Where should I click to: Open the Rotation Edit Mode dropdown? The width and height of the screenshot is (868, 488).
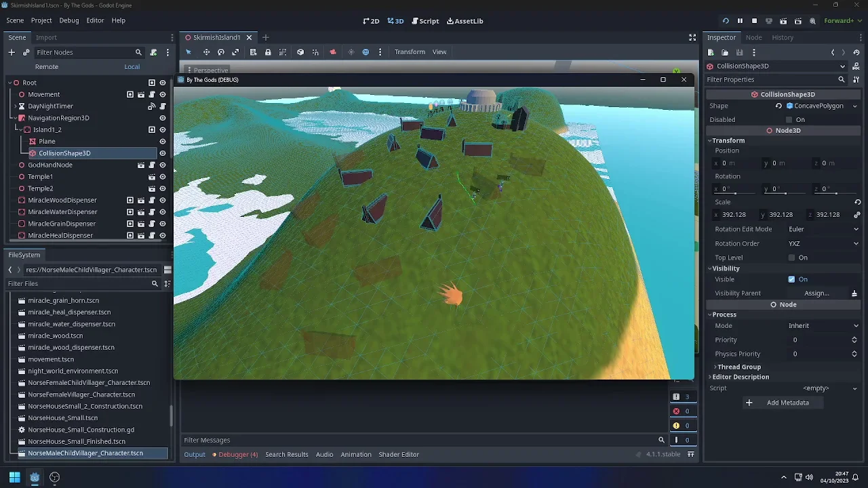tap(823, 229)
